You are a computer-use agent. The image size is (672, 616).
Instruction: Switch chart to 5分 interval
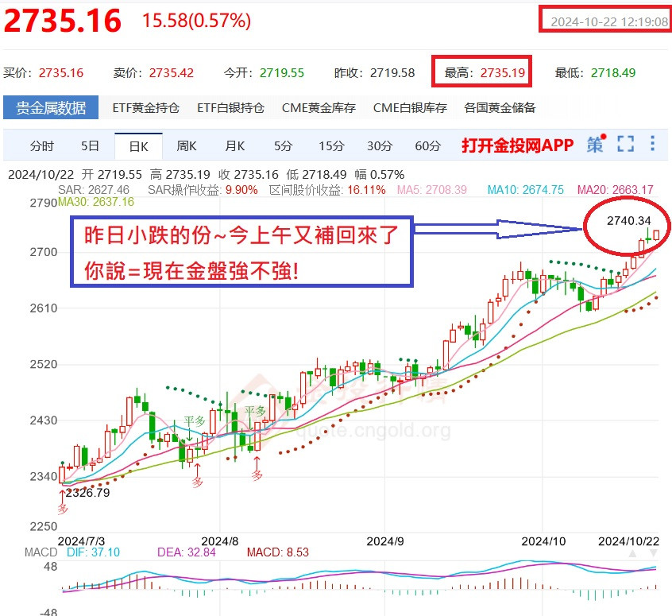(x=283, y=146)
